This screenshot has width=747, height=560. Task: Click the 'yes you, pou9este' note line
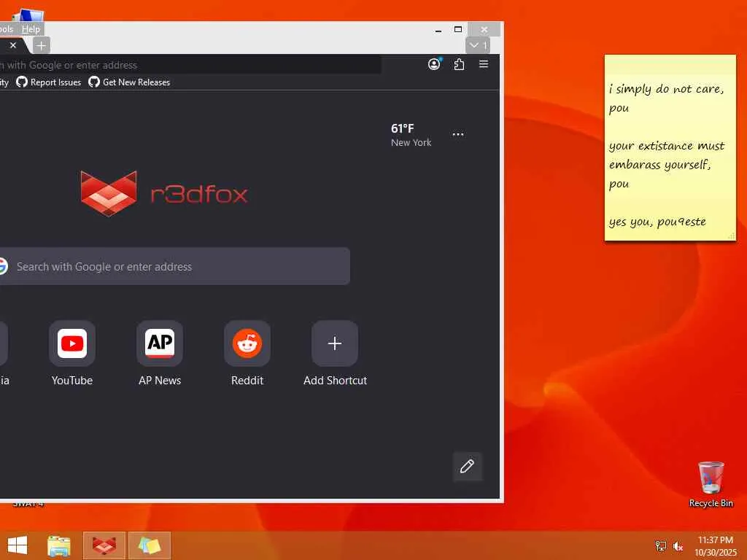point(657,222)
